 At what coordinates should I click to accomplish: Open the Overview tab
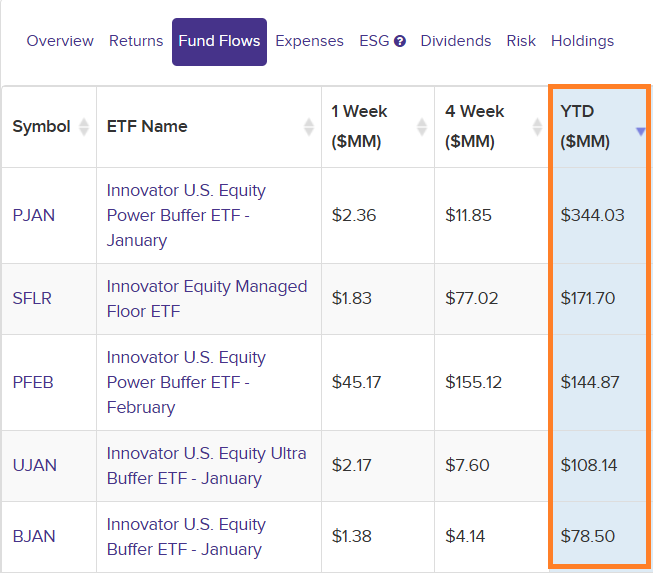60,41
